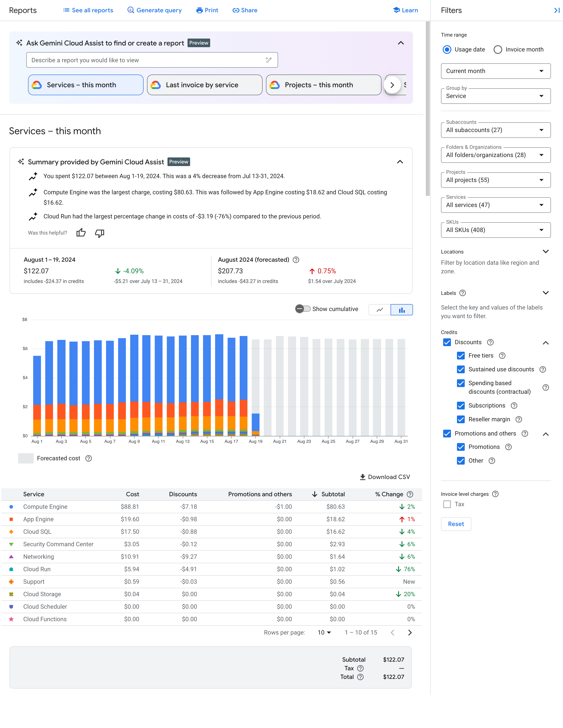The image size is (563, 728).
Task: Open the Group by Service dropdown
Action: pos(496,96)
